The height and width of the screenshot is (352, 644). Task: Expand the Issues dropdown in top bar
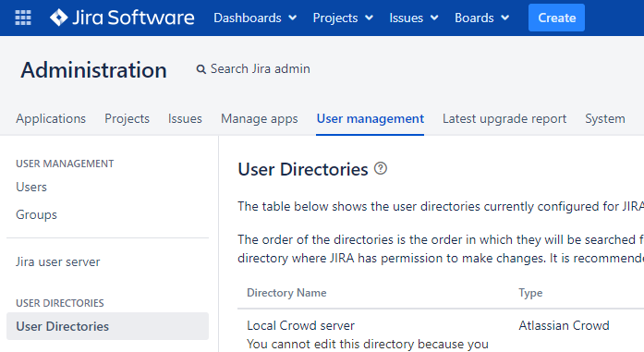(414, 18)
